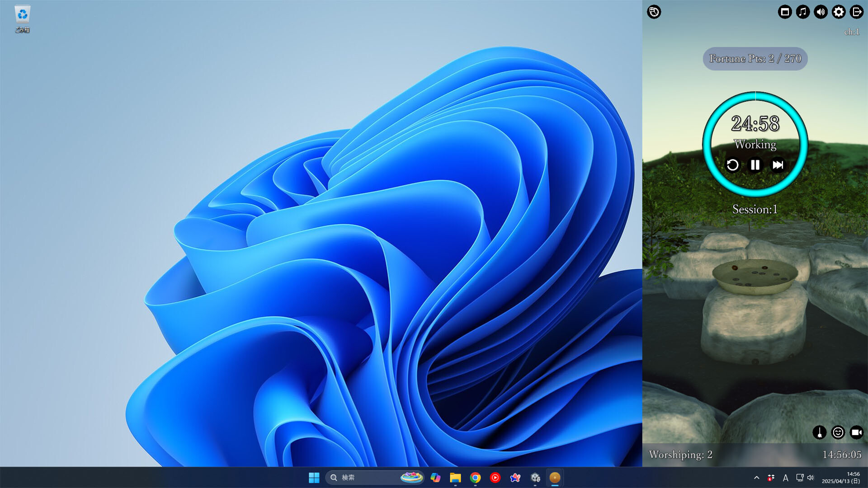The height and width of the screenshot is (488, 868).
Task: Click the clock icon at the app's top-left
Action: click(654, 12)
